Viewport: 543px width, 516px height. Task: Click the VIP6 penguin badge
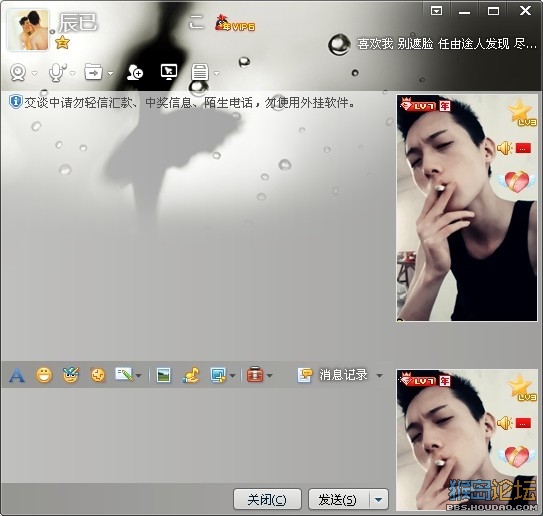235,24
